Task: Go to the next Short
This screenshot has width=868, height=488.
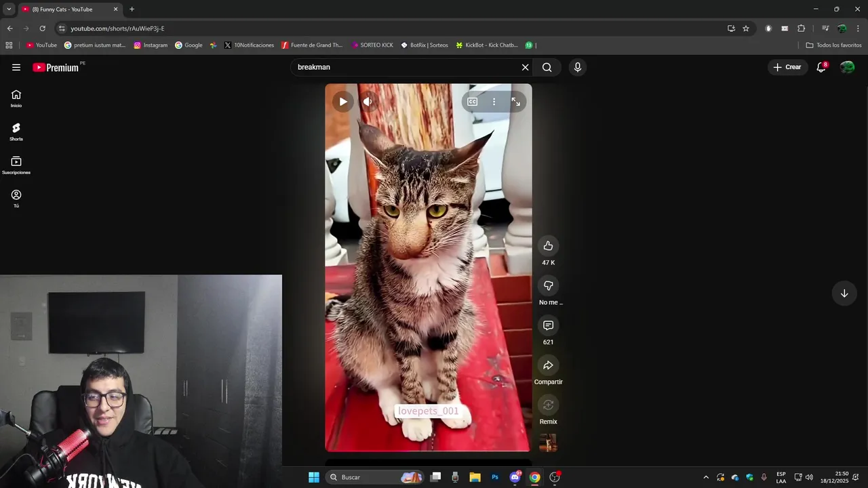Action: (x=844, y=293)
